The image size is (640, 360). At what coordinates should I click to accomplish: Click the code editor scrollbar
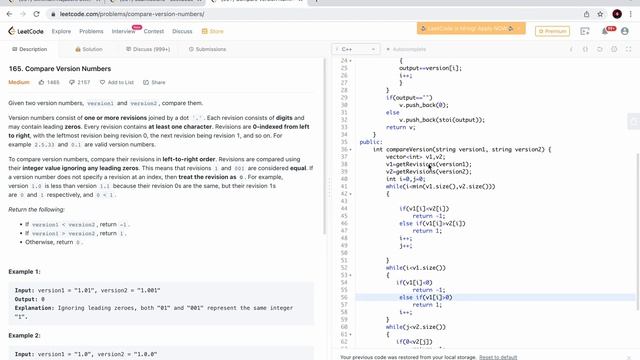[638, 231]
